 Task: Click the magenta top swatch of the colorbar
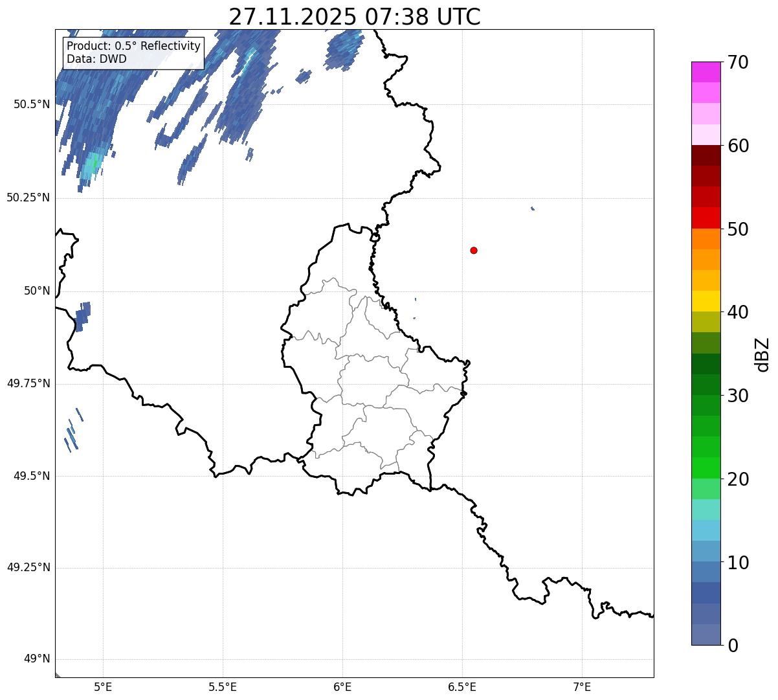pos(706,72)
